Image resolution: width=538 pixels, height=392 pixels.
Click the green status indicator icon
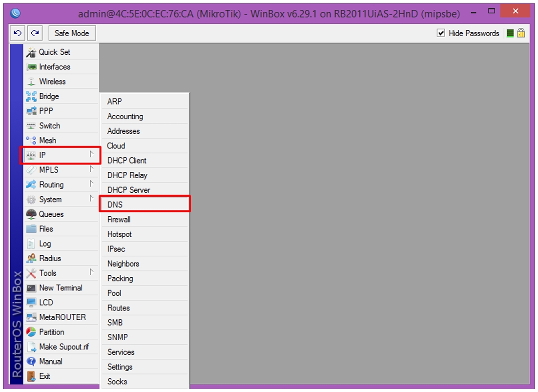coord(510,33)
